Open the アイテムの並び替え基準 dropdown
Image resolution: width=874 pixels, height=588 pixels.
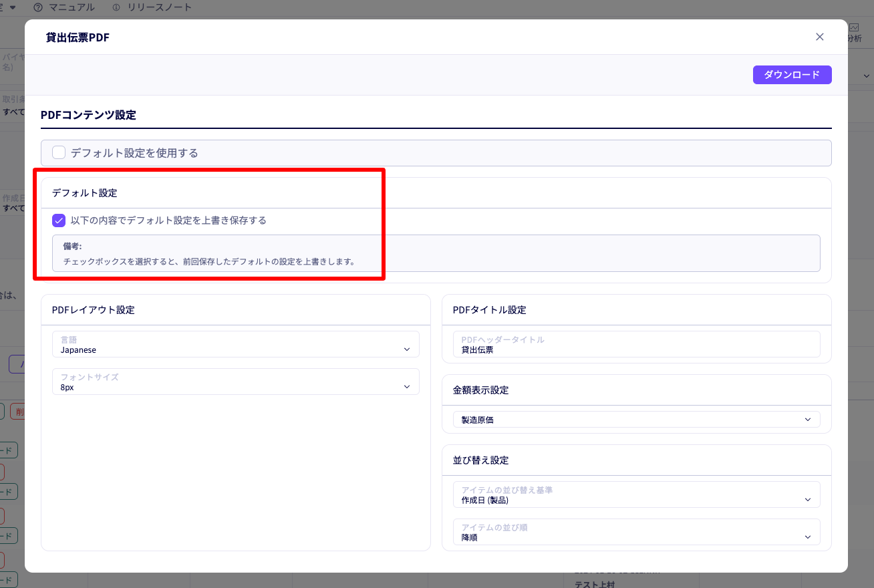pos(636,494)
